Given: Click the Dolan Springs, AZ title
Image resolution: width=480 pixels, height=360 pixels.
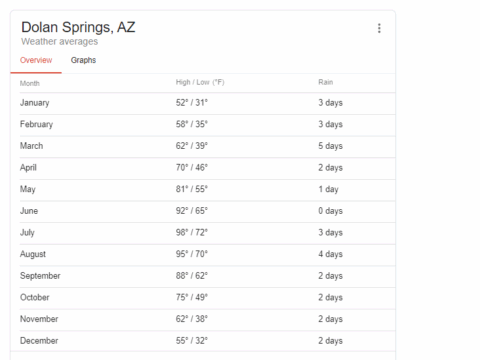Looking at the screenshot, I should tap(78, 27).
